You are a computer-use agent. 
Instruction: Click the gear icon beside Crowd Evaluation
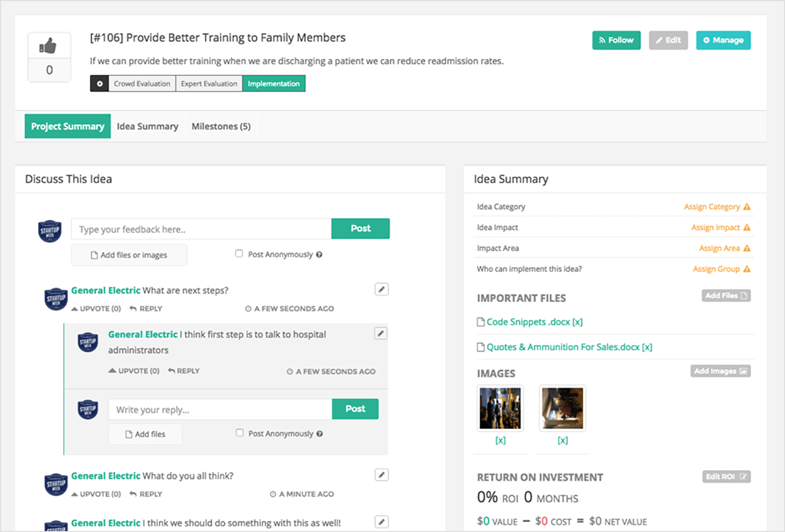point(100,84)
